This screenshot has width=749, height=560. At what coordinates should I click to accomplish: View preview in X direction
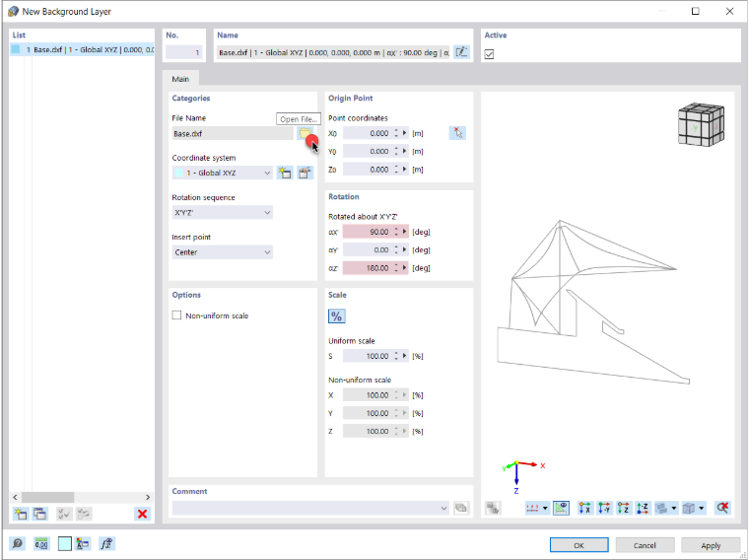(585, 508)
